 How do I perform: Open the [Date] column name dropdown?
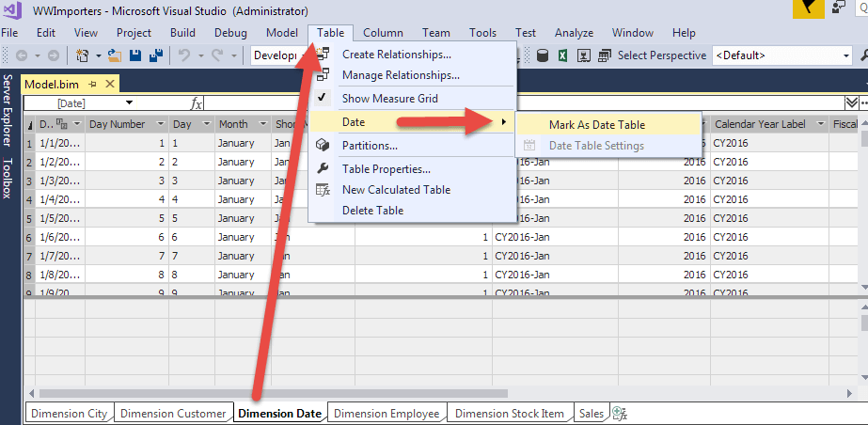click(129, 102)
